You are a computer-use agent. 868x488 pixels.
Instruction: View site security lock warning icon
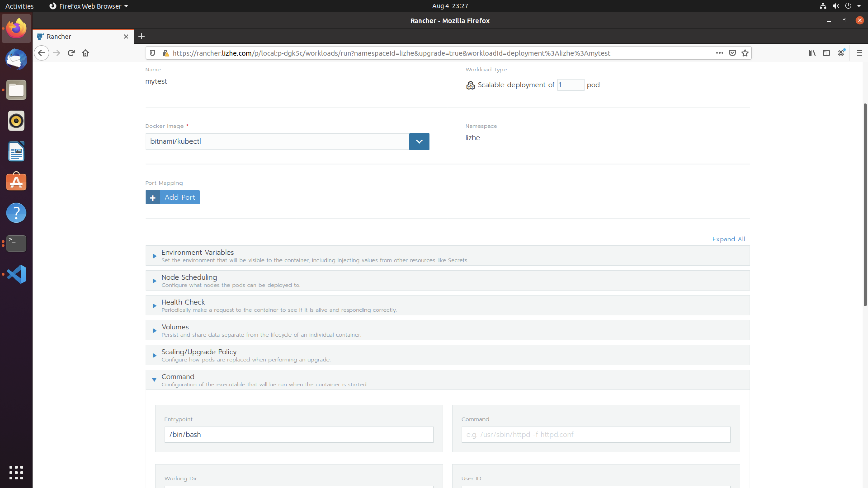pos(165,53)
